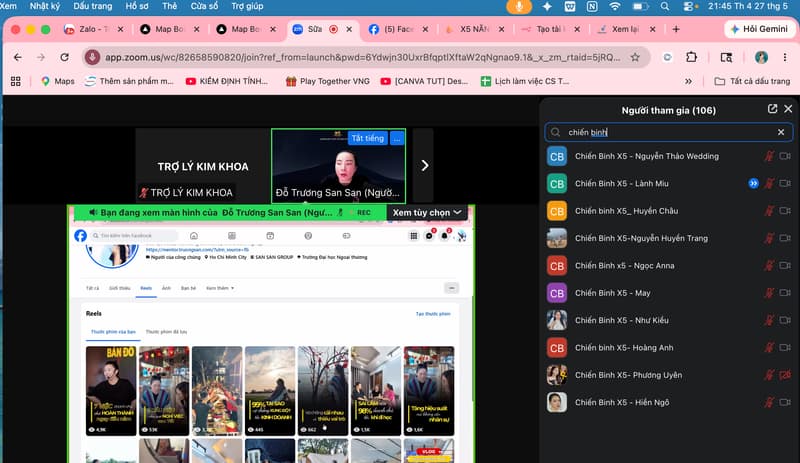Click the mic icon for Hoàng Anh
Image resolution: width=800 pixels, height=463 pixels.
(x=769, y=348)
